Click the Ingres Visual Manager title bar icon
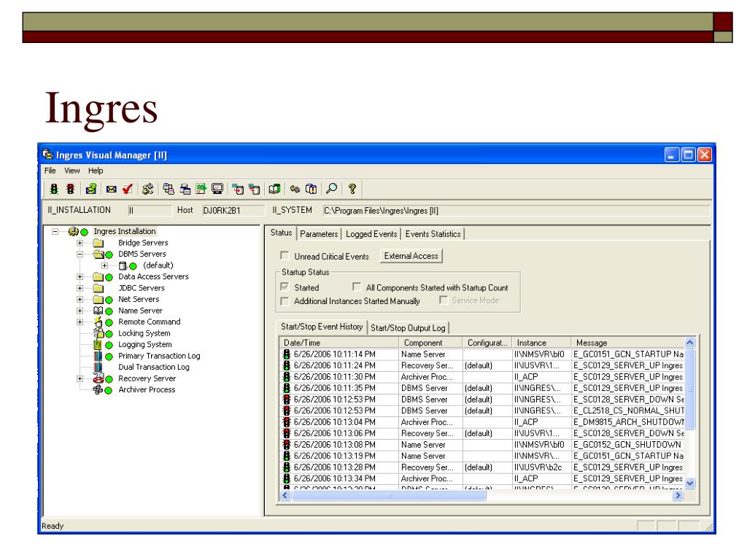Viewport: 747px width, 560px height. pyautogui.click(x=47, y=155)
